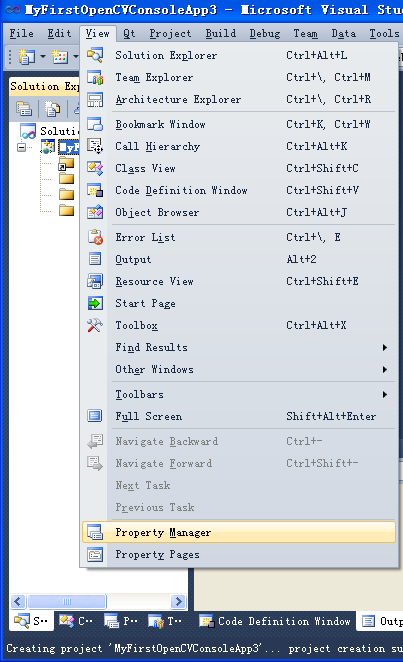The image size is (403, 662).
Task: Switch to Class View bottom tab
Action: tap(76, 621)
